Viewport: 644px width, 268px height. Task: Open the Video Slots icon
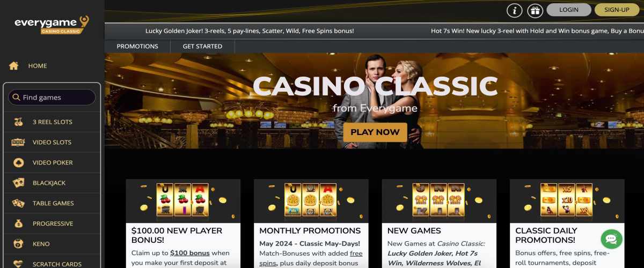point(18,142)
